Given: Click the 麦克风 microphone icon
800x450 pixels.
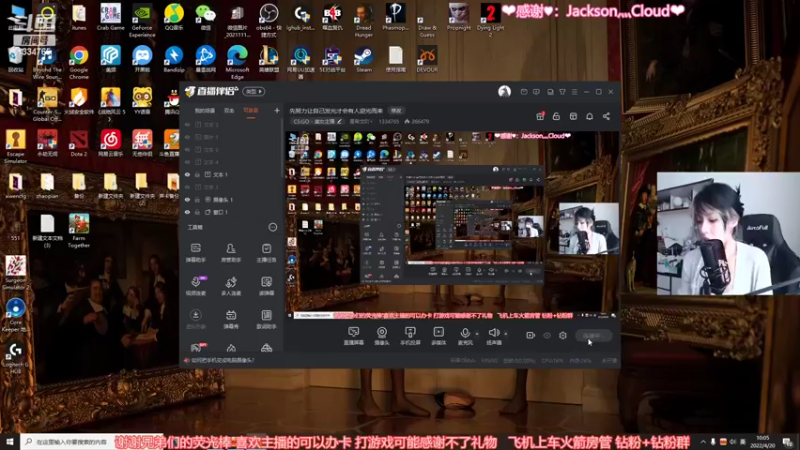Looking at the screenshot, I should (x=465, y=333).
